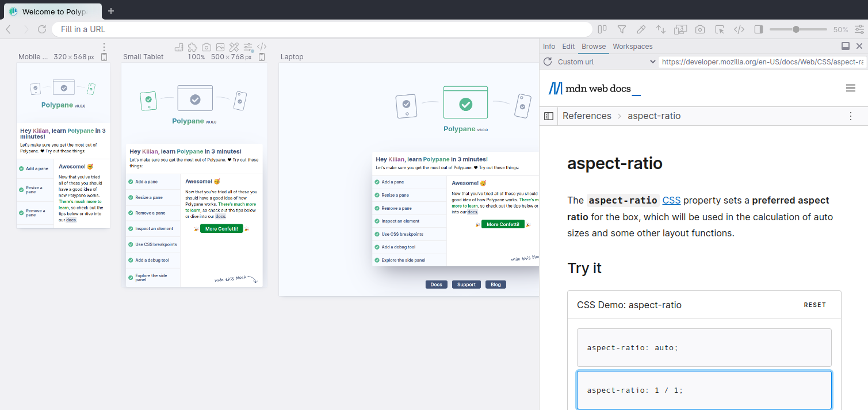Screen dimensions: 868x410
Task: Open a new browser tab
Action: [111, 11]
